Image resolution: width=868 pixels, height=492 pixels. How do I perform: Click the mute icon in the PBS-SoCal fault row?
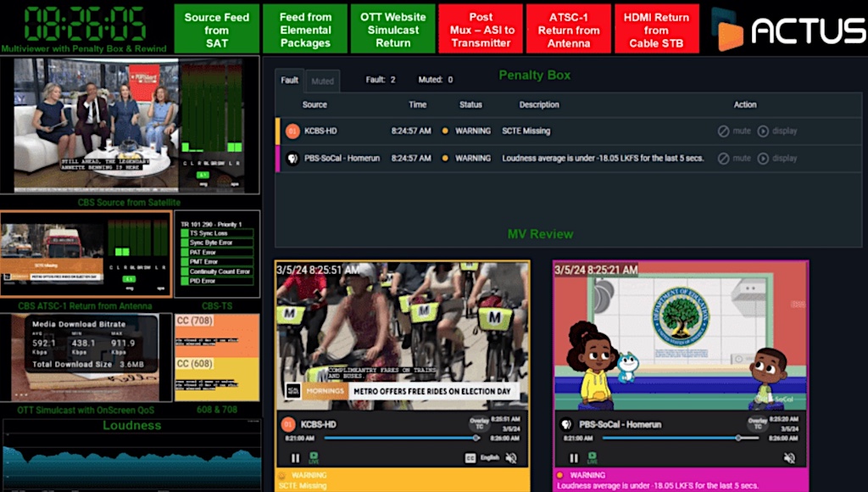(724, 159)
